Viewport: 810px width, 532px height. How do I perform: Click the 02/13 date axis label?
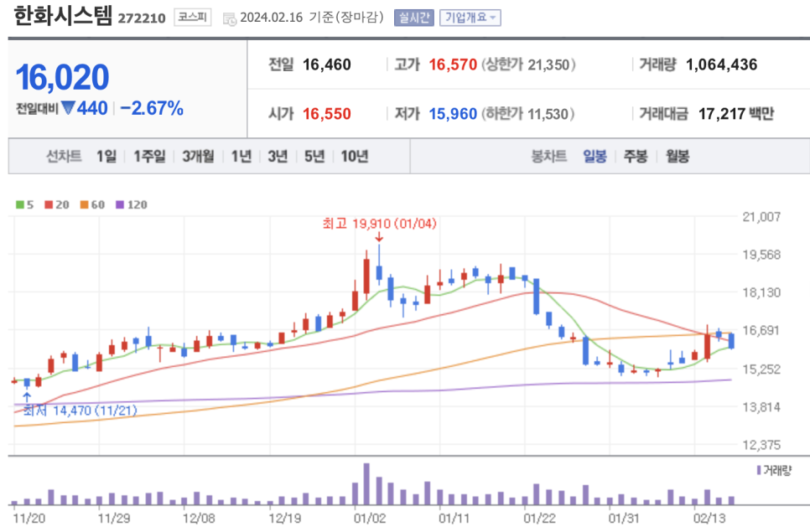coord(709,518)
